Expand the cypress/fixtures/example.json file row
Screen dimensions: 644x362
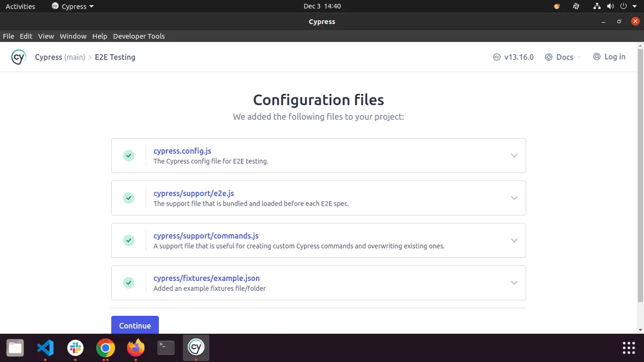(514, 283)
